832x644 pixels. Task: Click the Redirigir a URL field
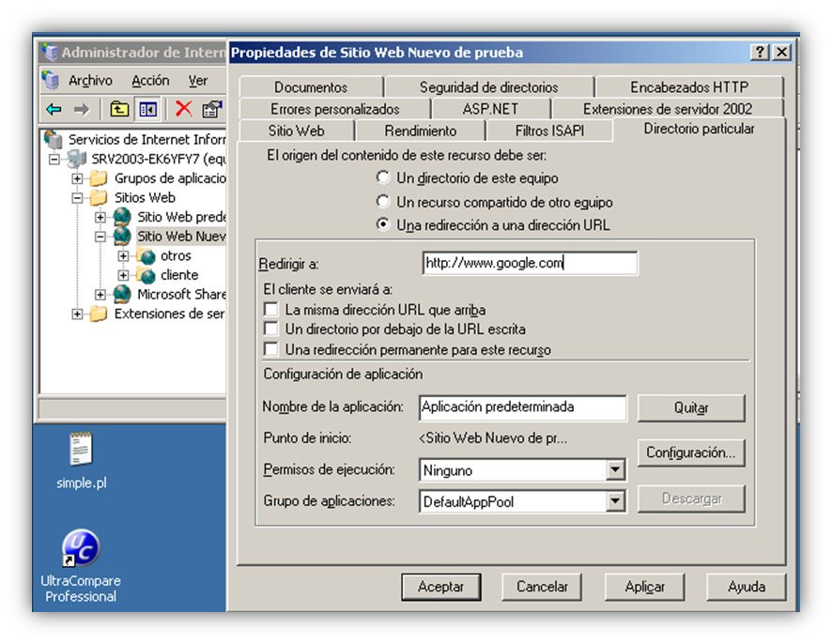tap(530, 263)
